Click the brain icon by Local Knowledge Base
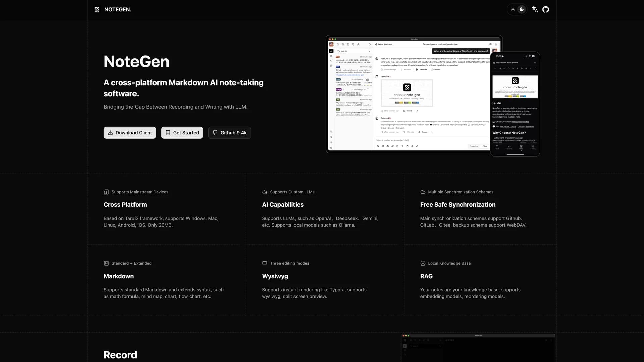 pos(423,263)
